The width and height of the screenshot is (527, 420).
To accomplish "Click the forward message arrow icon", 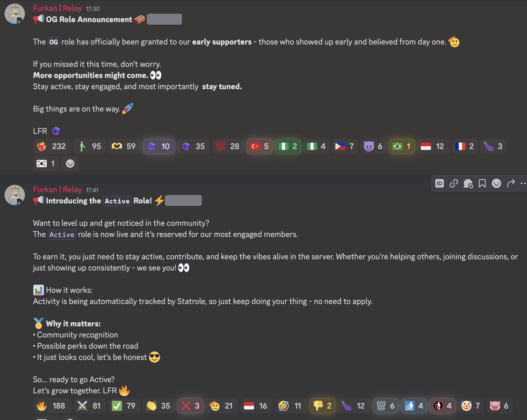I will pos(511,183).
